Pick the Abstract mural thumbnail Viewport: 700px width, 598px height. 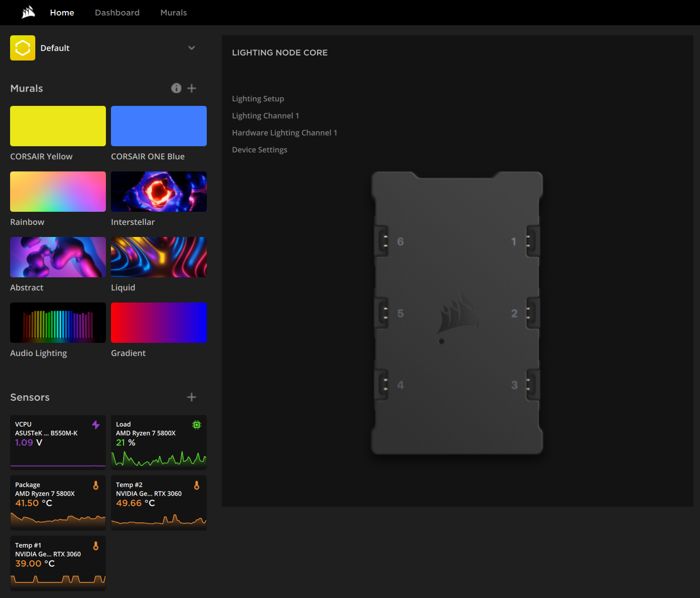[58, 257]
